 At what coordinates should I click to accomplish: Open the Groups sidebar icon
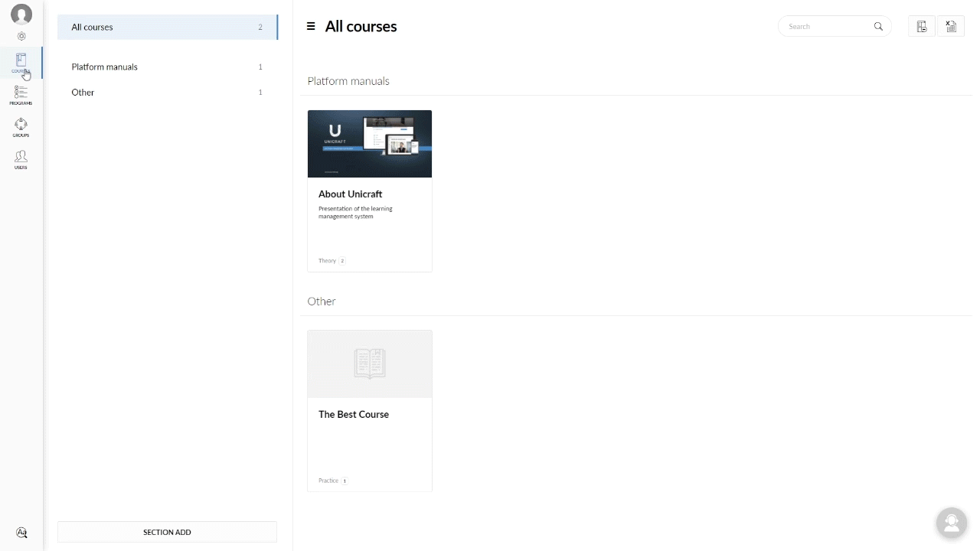(21, 127)
